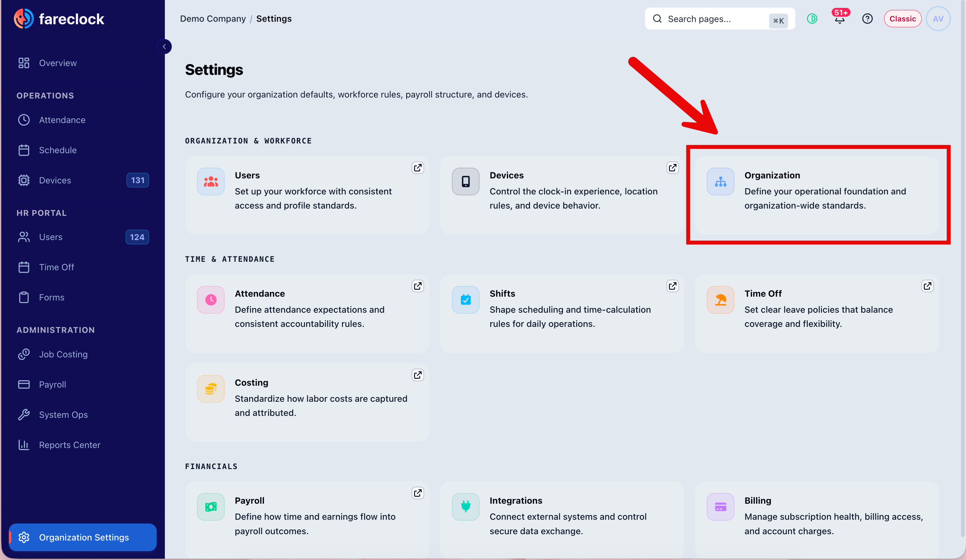The image size is (966, 560).
Task: Open Time Off card external link icon
Action: tap(927, 286)
